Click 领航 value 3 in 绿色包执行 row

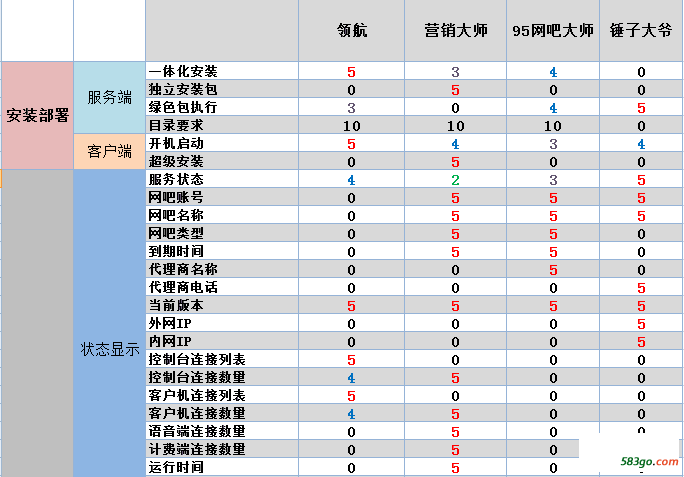351,108
